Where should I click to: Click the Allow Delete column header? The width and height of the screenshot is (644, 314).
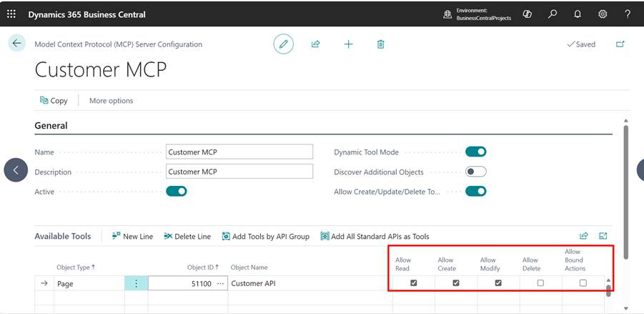tap(532, 264)
